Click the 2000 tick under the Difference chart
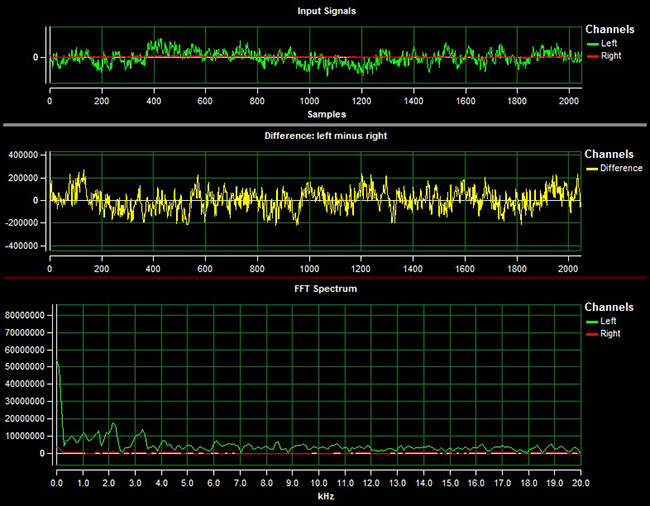Image resolution: width=650 pixels, height=506 pixels. pyautogui.click(x=567, y=270)
